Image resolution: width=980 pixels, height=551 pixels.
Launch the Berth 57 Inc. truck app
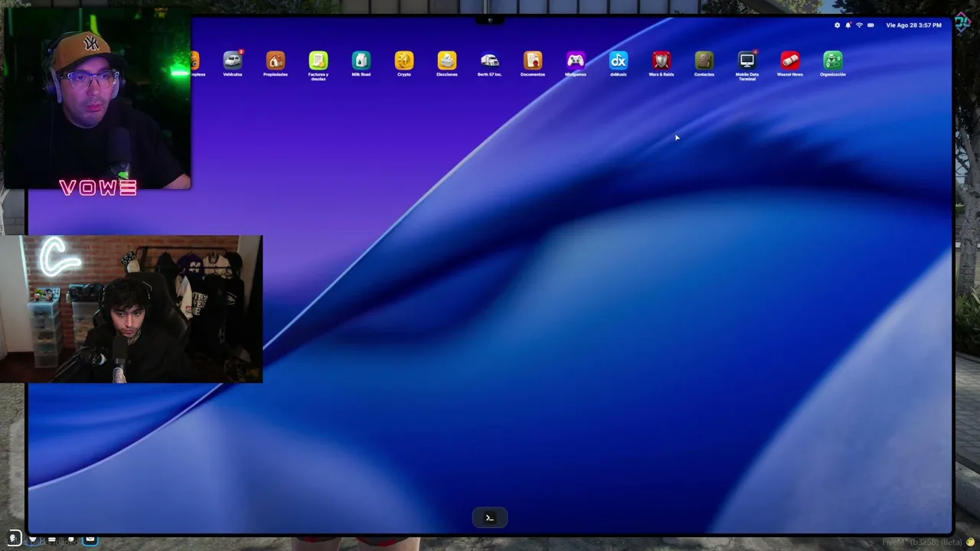[490, 60]
